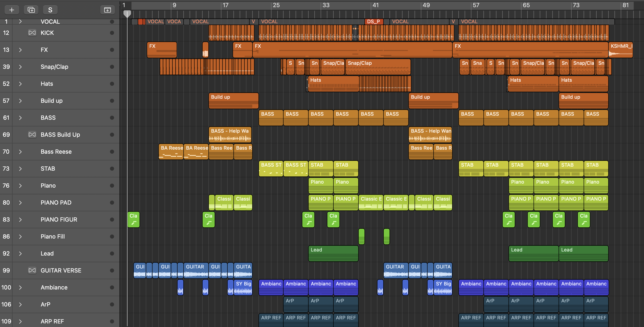This screenshot has width=644, height=327.
Task: Expand the STAB track stack
Action: click(20, 169)
